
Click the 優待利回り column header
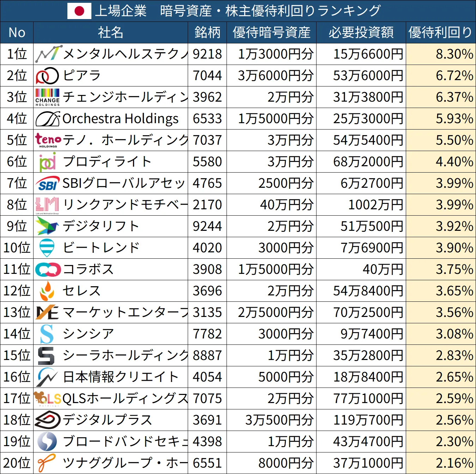pyautogui.click(x=440, y=32)
